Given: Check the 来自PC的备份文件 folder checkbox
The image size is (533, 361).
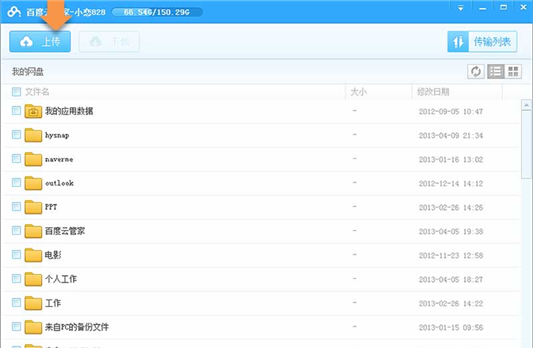Looking at the screenshot, I should (16, 326).
